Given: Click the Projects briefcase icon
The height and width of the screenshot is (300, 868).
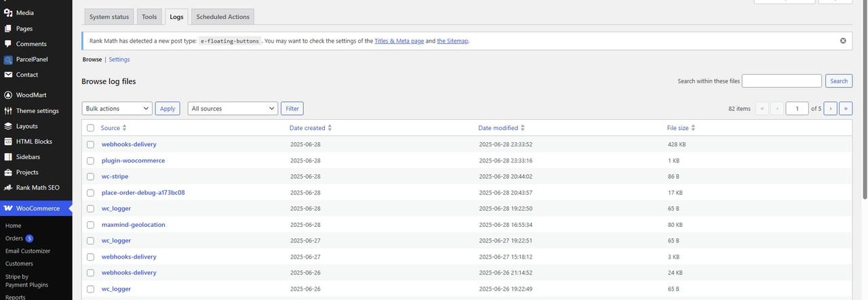Looking at the screenshot, I should coord(8,172).
